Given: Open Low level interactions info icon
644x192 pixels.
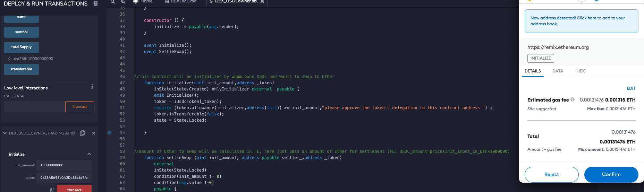Looking at the screenshot, I should tap(92, 87).
